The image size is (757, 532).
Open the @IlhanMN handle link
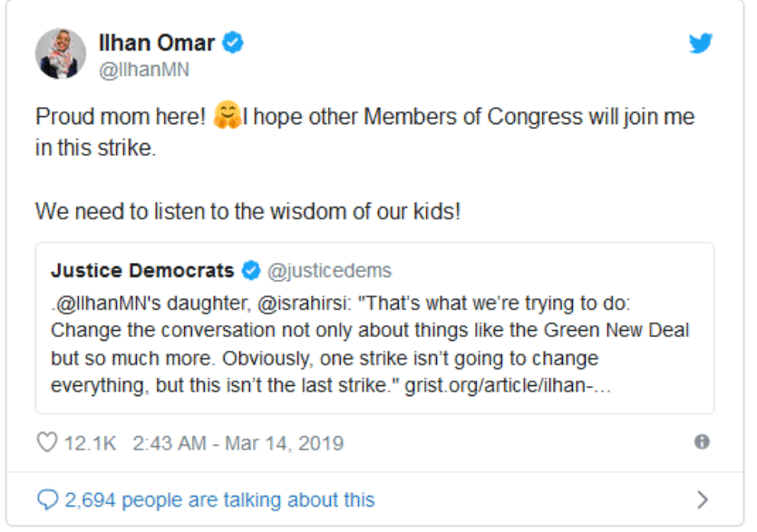(144, 70)
